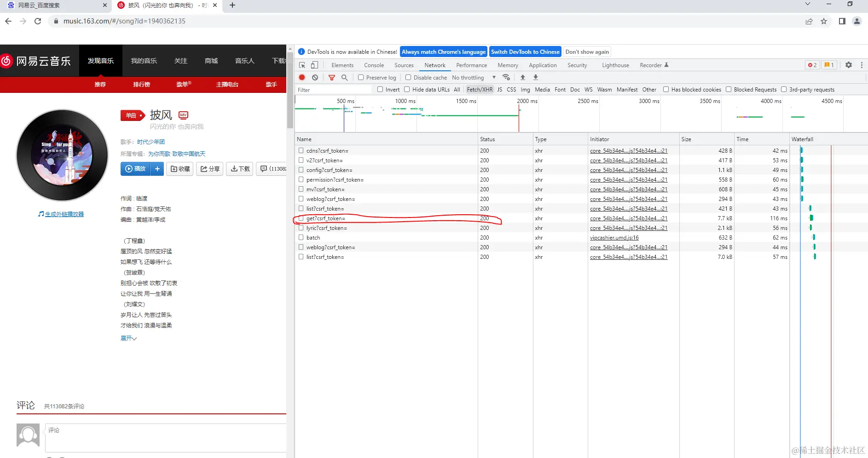Go back with the browser back arrow
Viewport: 868px width, 458px height.
click(8, 21)
